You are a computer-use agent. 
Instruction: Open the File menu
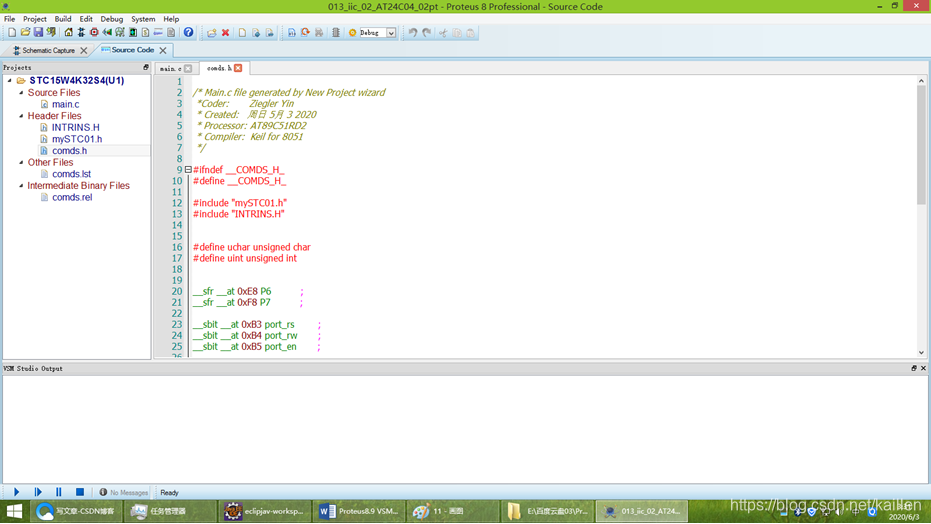click(10, 19)
